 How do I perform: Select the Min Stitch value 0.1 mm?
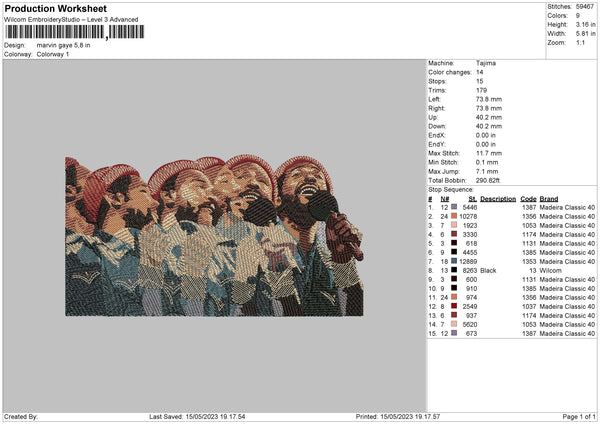pyautogui.click(x=487, y=162)
